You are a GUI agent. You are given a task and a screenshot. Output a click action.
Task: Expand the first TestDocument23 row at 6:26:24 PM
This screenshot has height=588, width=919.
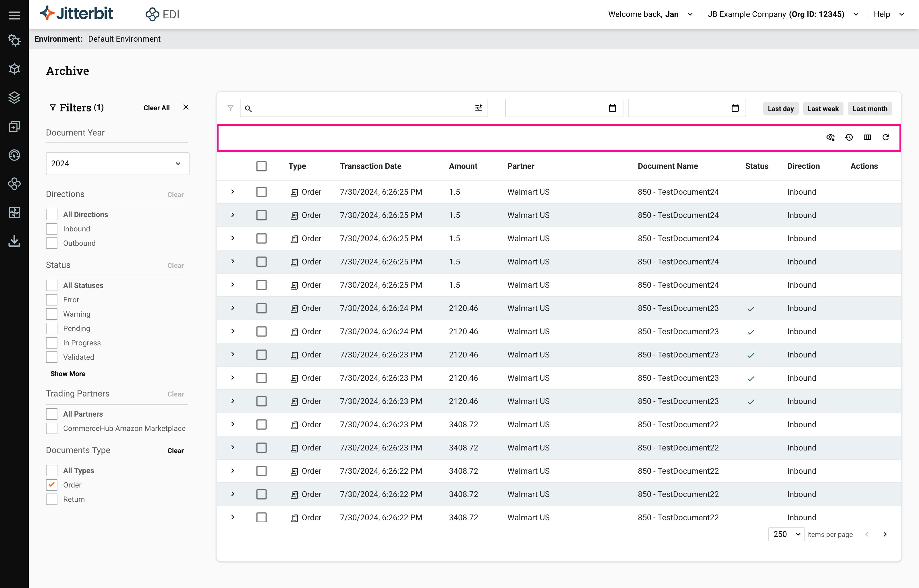coord(233,308)
